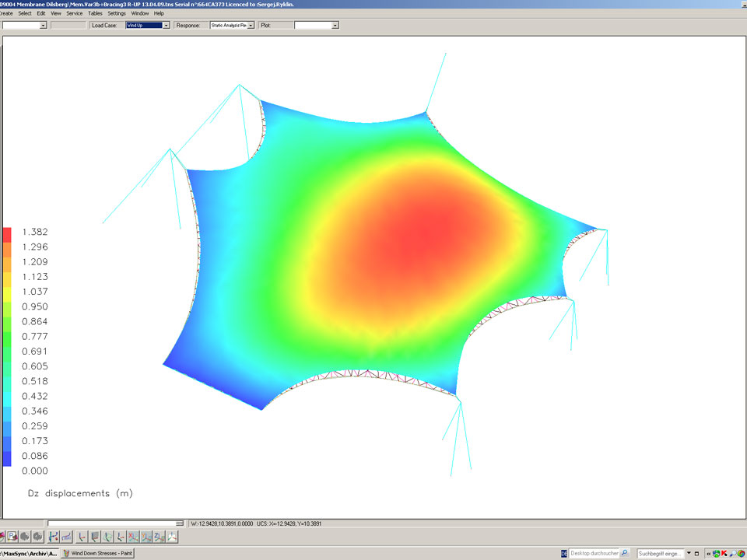The height and width of the screenshot is (560, 747).
Task: Click the isometric 3D axes view icon
Action: click(172, 537)
